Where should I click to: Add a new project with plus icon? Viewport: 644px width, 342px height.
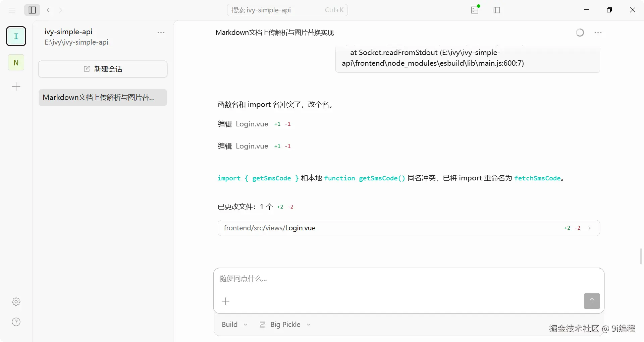[16, 87]
